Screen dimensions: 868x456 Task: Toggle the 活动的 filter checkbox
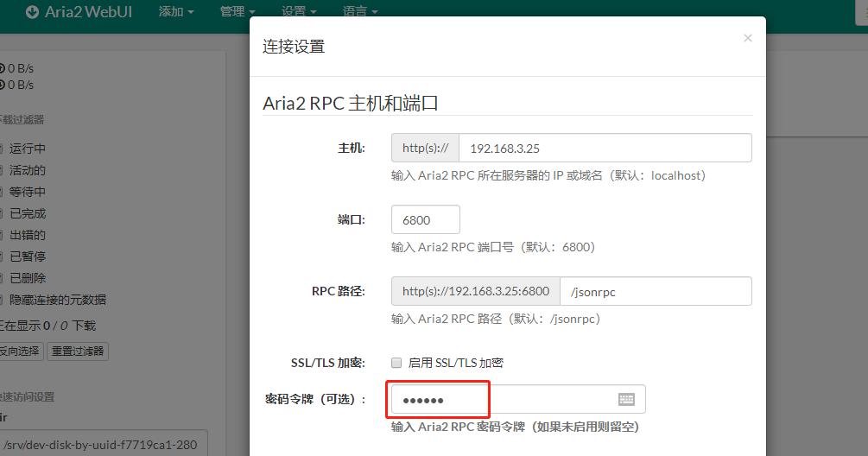tap(1, 170)
